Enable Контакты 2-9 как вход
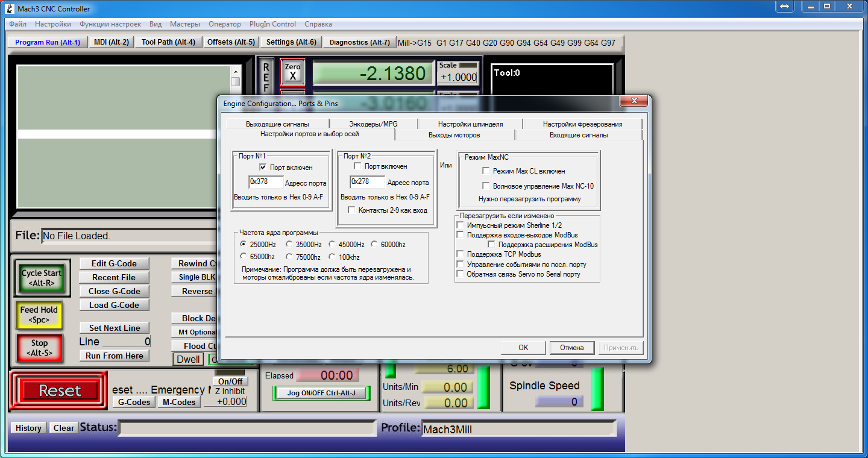This screenshot has width=868, height=458. (x=352, y=210)
